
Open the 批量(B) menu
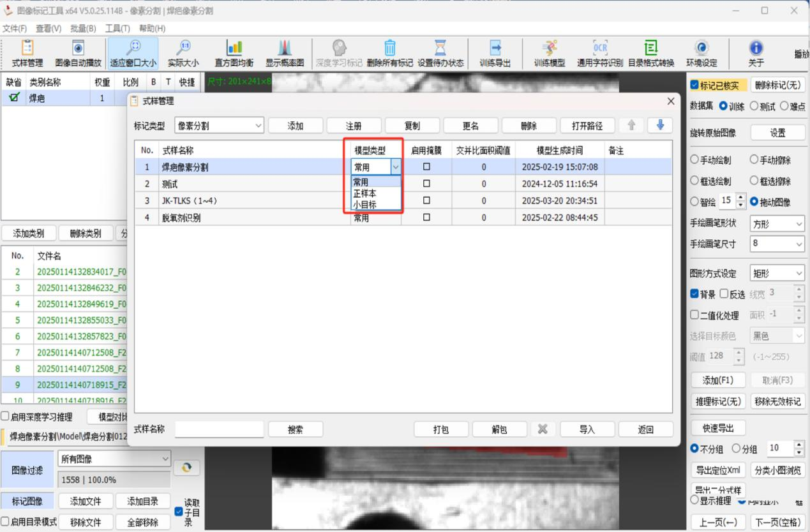tap(83, 29)
